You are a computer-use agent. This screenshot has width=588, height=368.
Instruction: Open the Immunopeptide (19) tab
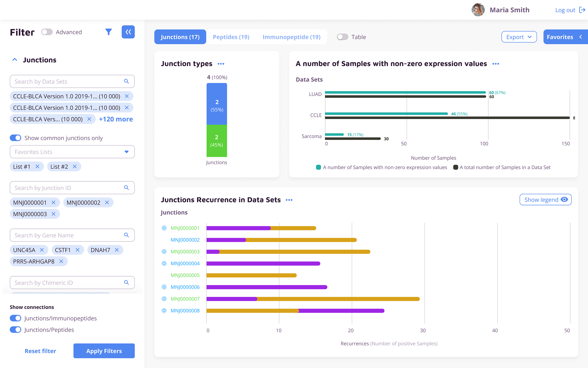291,37
